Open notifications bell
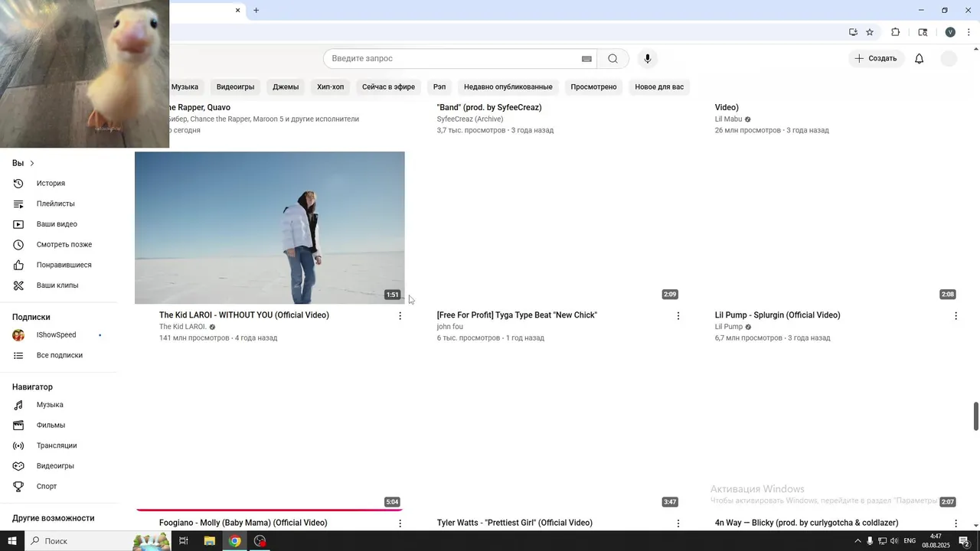980x551 pixels. [x=920, y=59]
